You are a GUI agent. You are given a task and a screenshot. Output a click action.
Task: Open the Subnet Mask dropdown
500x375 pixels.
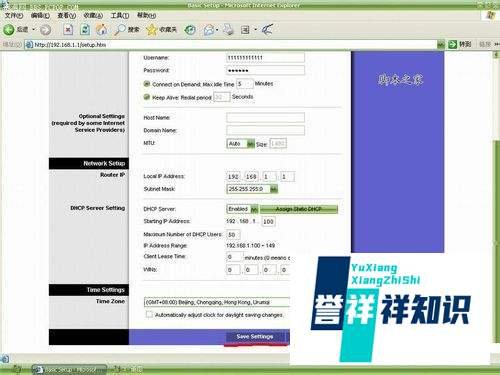273,189
